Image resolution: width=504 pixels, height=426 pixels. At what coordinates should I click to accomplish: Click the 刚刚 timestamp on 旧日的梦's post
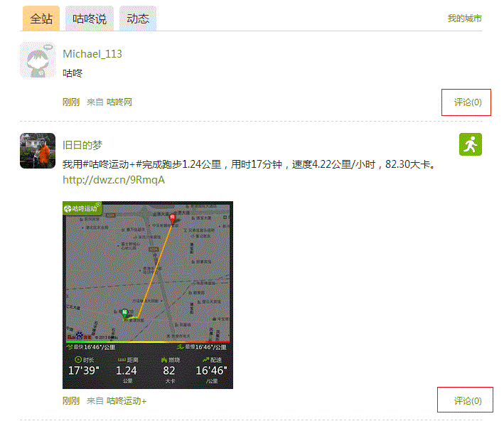(x=71, y=401)
